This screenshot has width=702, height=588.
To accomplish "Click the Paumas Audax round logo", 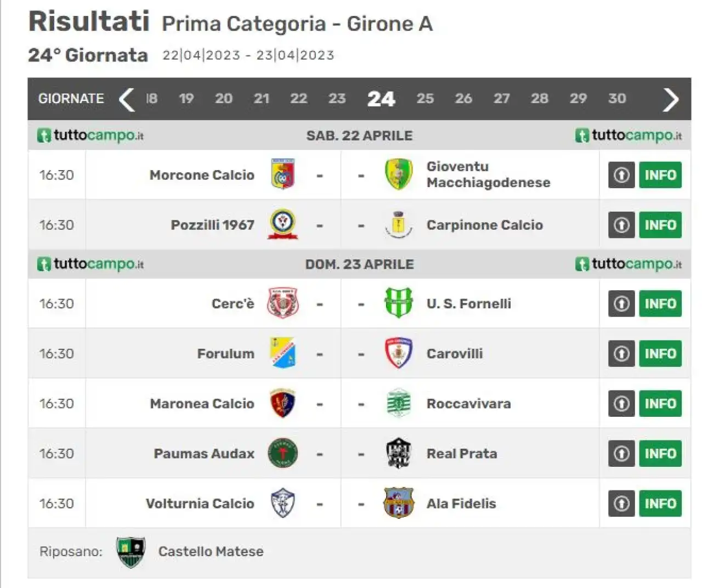I will click(x=283, y=454).
